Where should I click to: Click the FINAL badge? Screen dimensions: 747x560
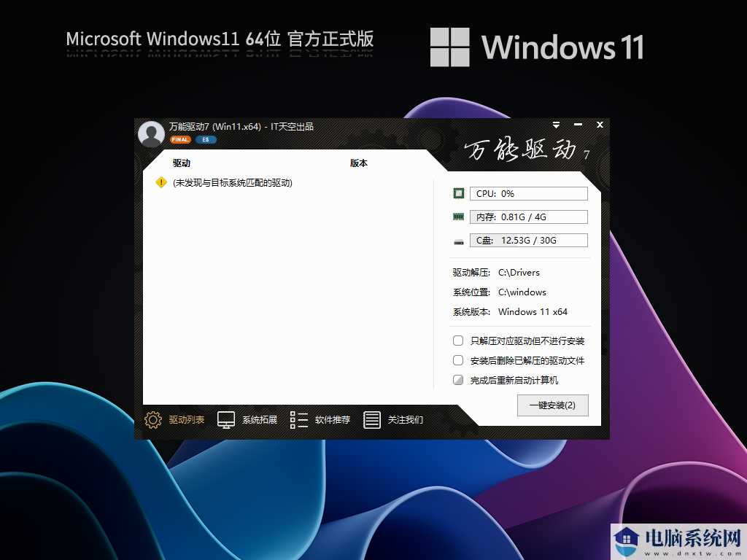tap(180, 139)
